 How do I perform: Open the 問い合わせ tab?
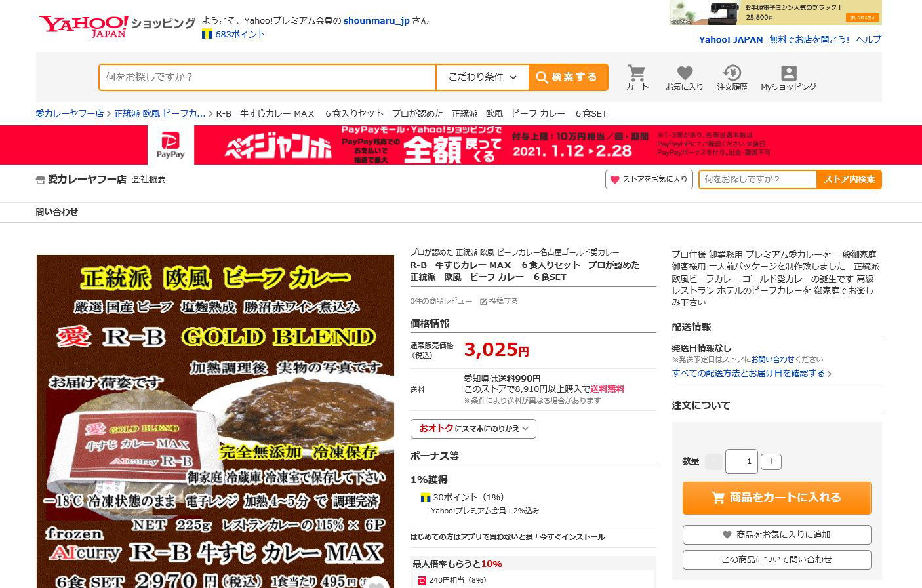click(57, 212)
